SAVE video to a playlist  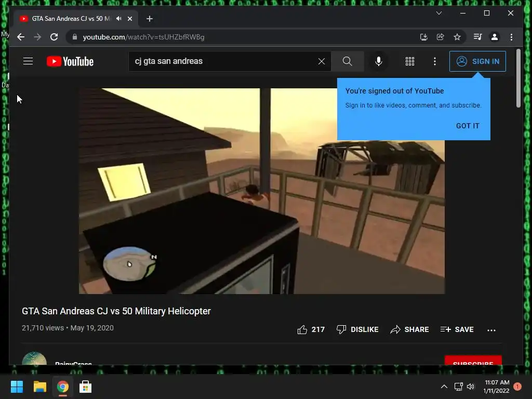[457, 329]
